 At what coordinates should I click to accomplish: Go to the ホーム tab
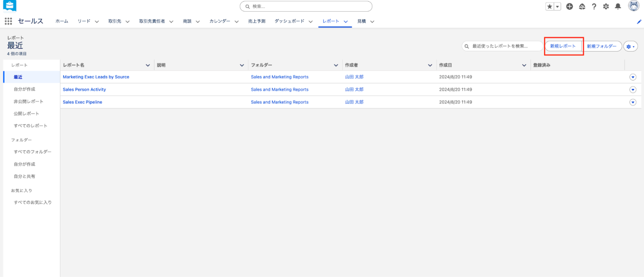pyautogui.click(x=62, y=21)
